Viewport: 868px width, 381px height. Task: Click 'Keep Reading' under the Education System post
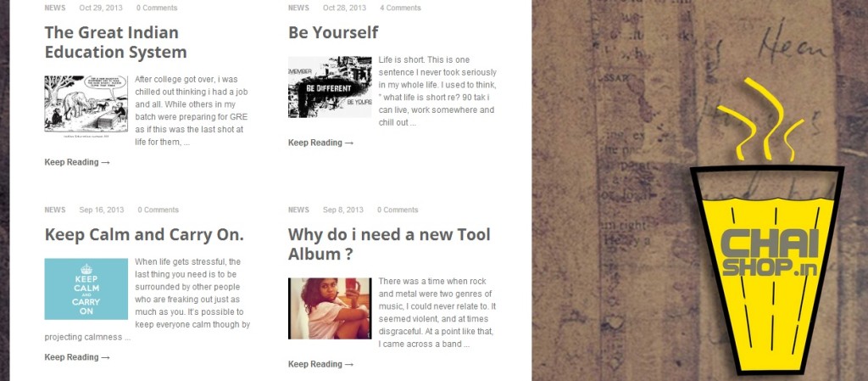(x=77, y=162)
